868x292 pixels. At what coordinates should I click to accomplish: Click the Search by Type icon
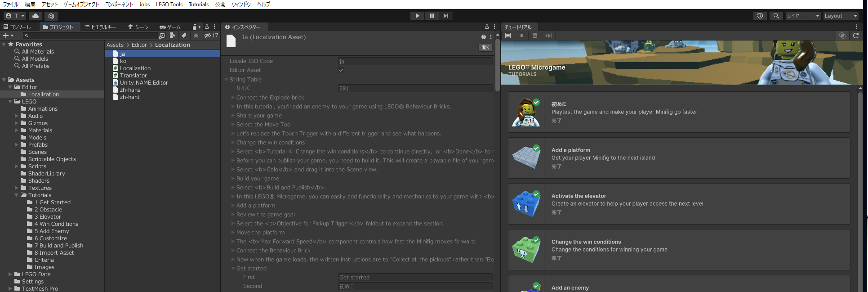(x=173, y=36)
